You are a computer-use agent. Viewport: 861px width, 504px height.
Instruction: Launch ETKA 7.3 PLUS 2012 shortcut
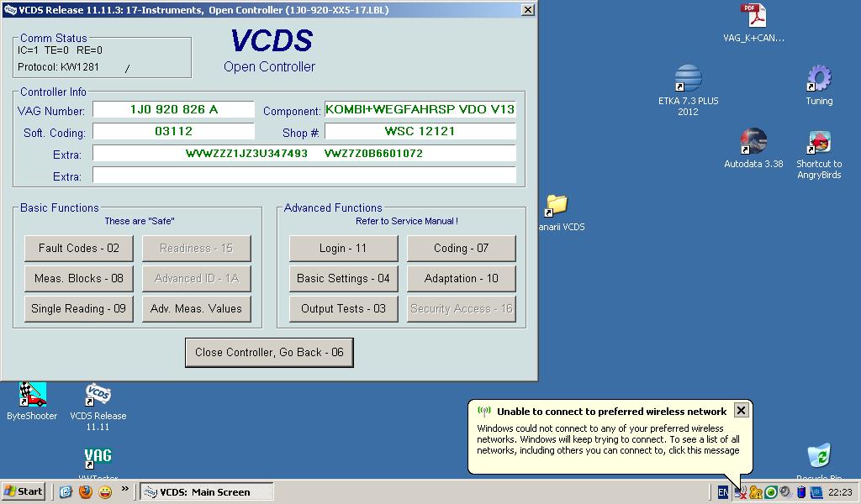[688, 90]
